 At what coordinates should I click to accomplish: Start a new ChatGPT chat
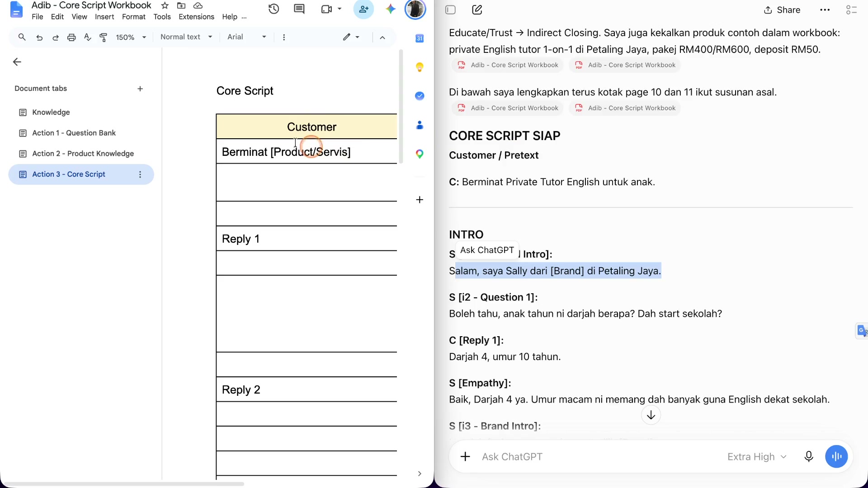(477, 10)
